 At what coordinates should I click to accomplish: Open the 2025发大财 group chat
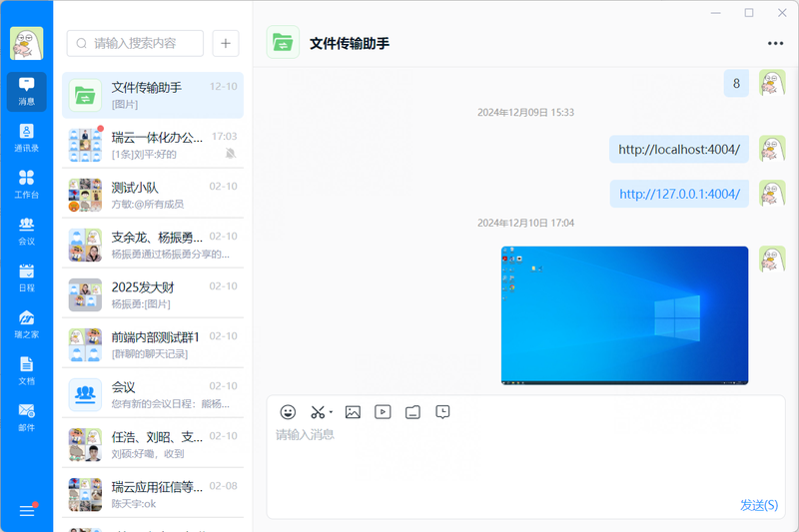[x=153, y=294]
